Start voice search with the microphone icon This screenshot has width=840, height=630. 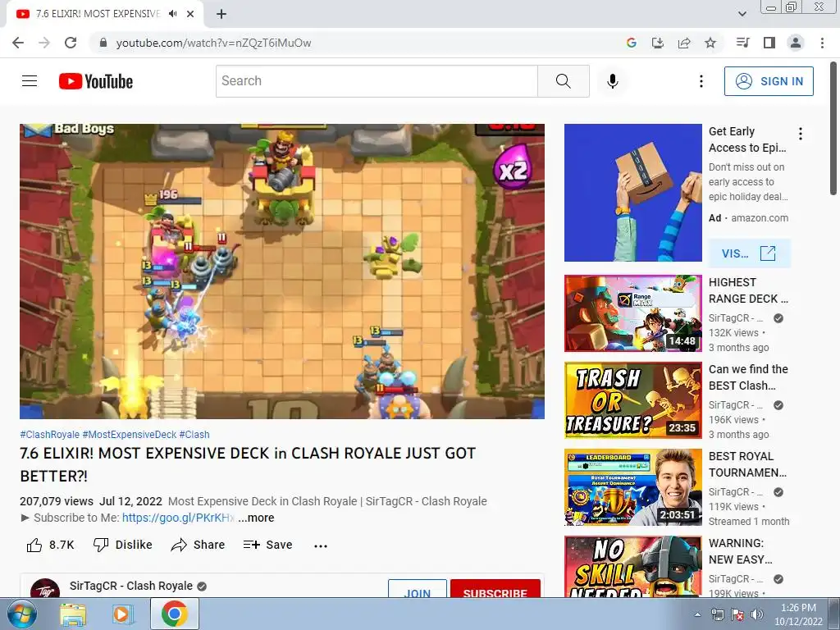coord(612,81)
